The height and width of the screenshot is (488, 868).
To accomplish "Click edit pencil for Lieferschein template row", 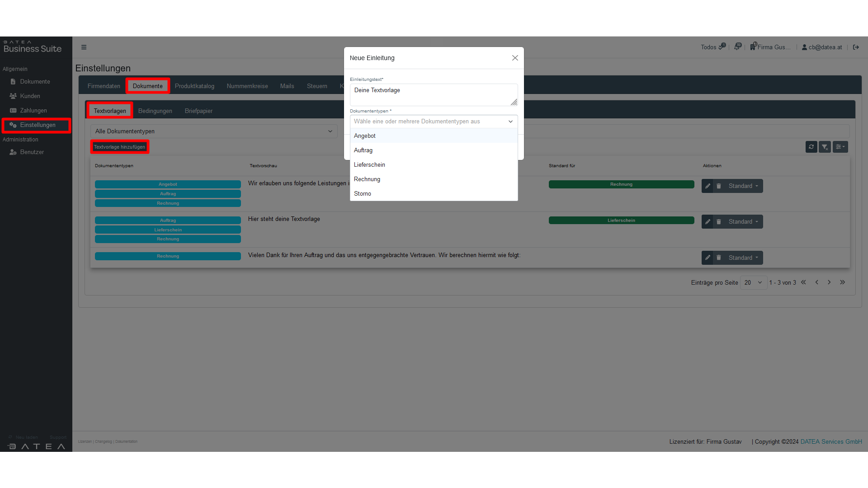I will [x=708, y=222].
